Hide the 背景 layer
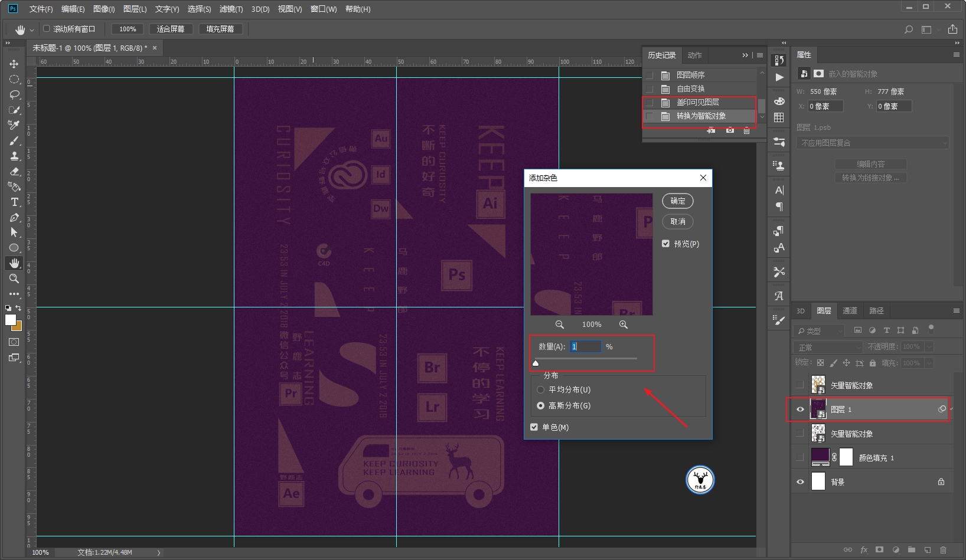This screenshot has width=966, height=560. point(800,482)
